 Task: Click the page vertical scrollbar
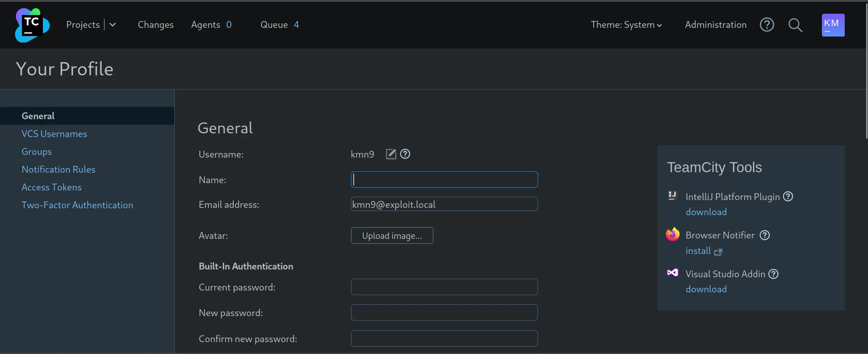(866, 70)
